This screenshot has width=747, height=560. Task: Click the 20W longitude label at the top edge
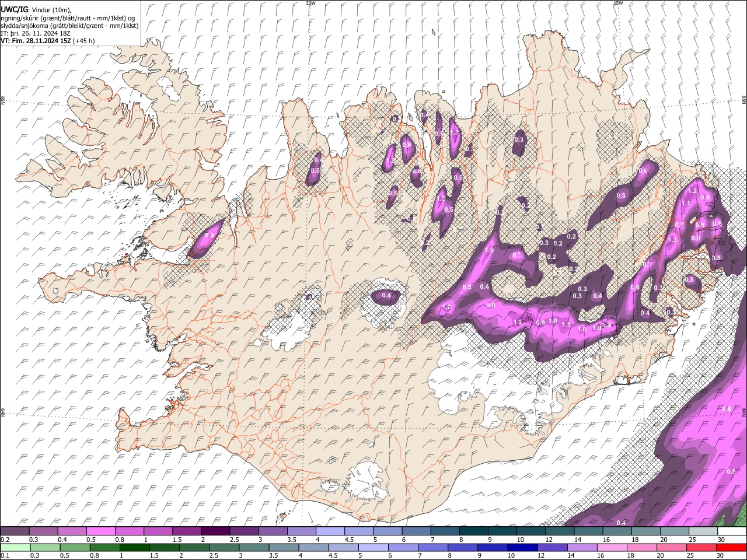click(x=310, y=3)
